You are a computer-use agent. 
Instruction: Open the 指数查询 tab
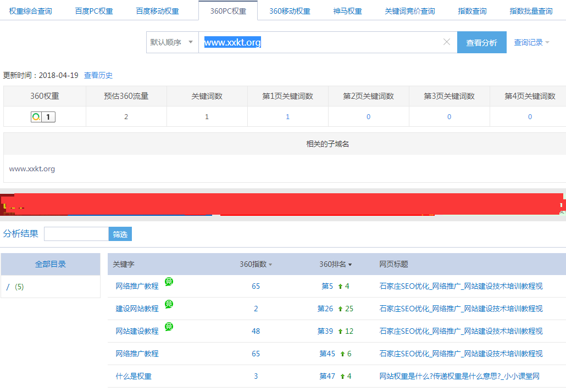(x=472, y=11)
